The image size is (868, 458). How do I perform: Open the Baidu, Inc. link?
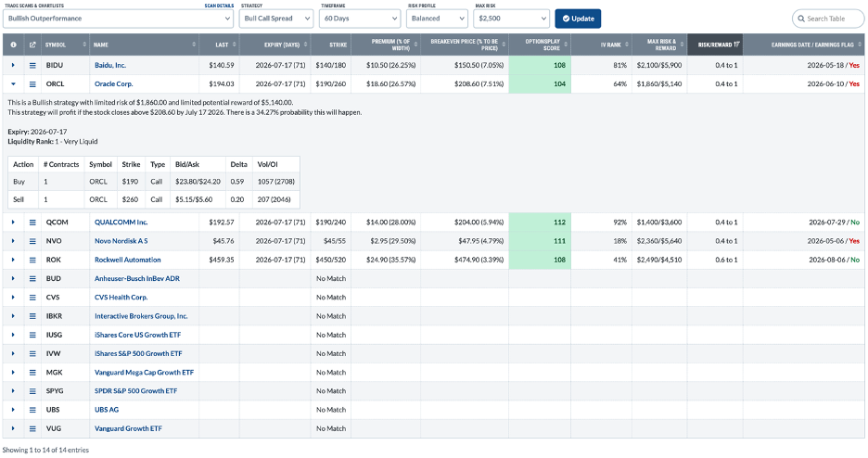click(x=110, y=65)
